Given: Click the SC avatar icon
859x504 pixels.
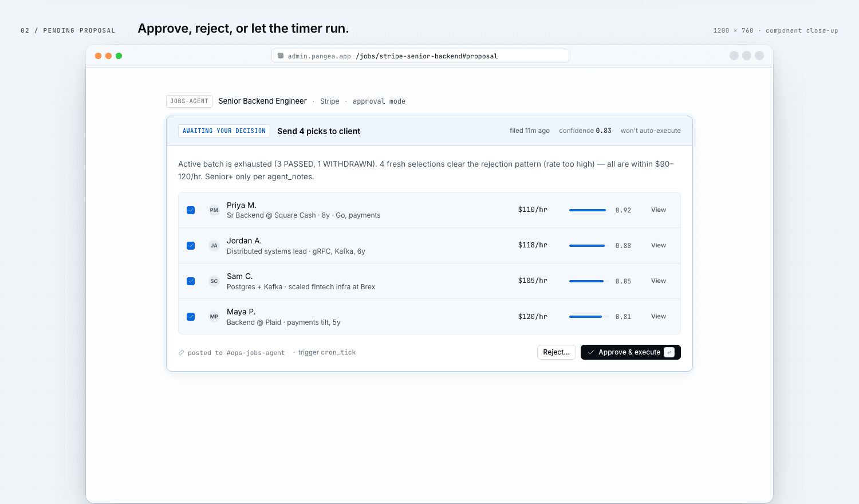Looking at the screenshot, I should [x=214, y=281].
